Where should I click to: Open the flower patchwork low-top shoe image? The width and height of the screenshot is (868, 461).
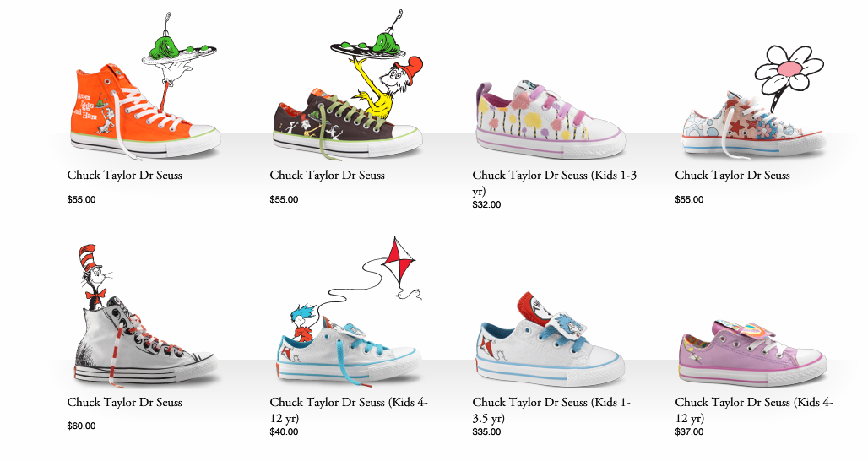click(x=753, y=125)
